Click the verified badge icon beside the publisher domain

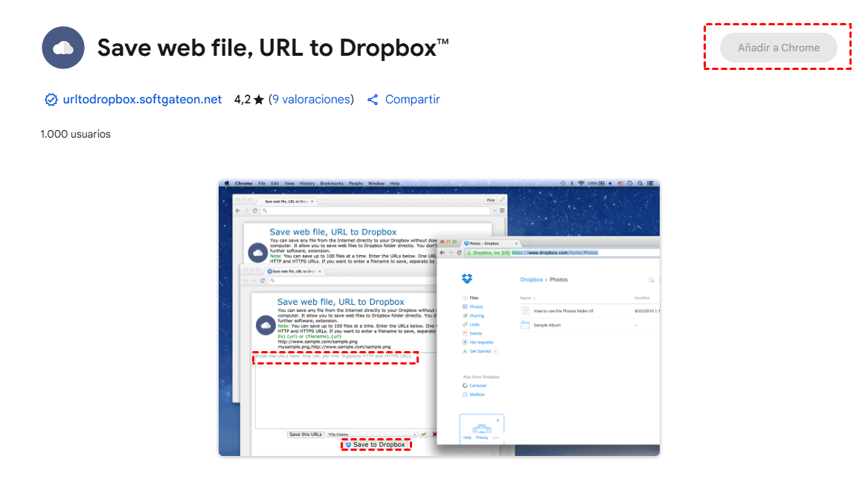(x=51, y=100)
